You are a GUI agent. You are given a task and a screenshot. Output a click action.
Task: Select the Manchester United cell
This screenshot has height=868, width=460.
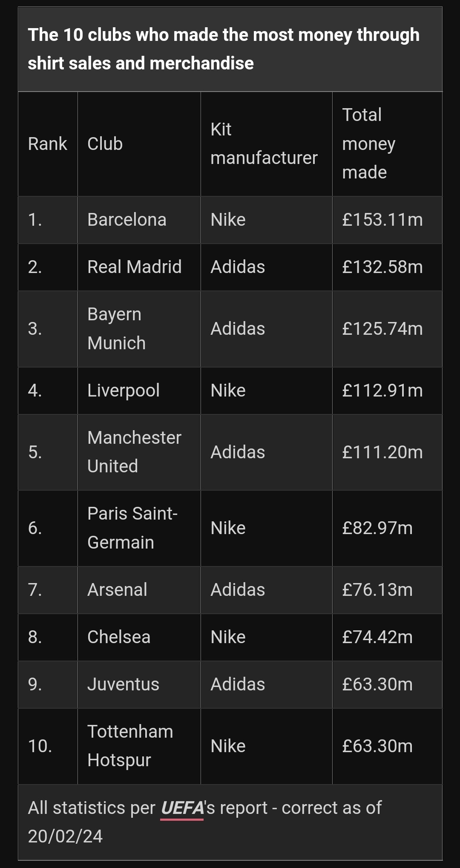click(x=139, y=452)
